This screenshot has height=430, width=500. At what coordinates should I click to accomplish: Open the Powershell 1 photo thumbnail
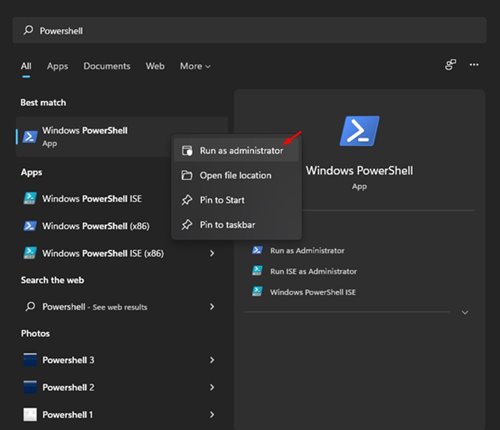[x=30, y=415]
